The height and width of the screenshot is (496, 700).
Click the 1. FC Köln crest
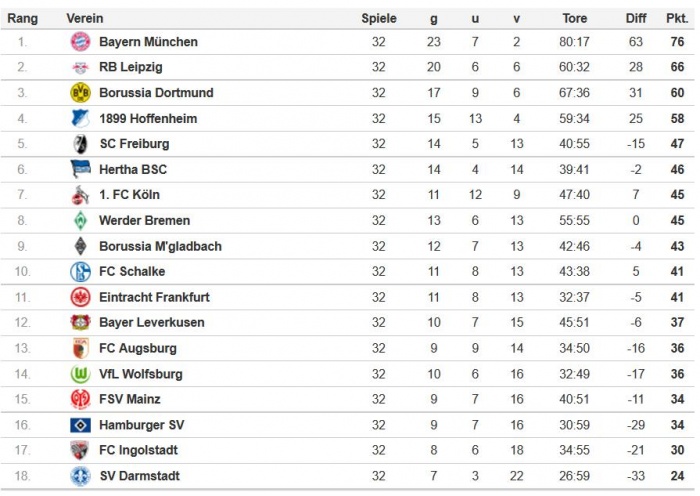pyautogui.click(x=80, y=195)
